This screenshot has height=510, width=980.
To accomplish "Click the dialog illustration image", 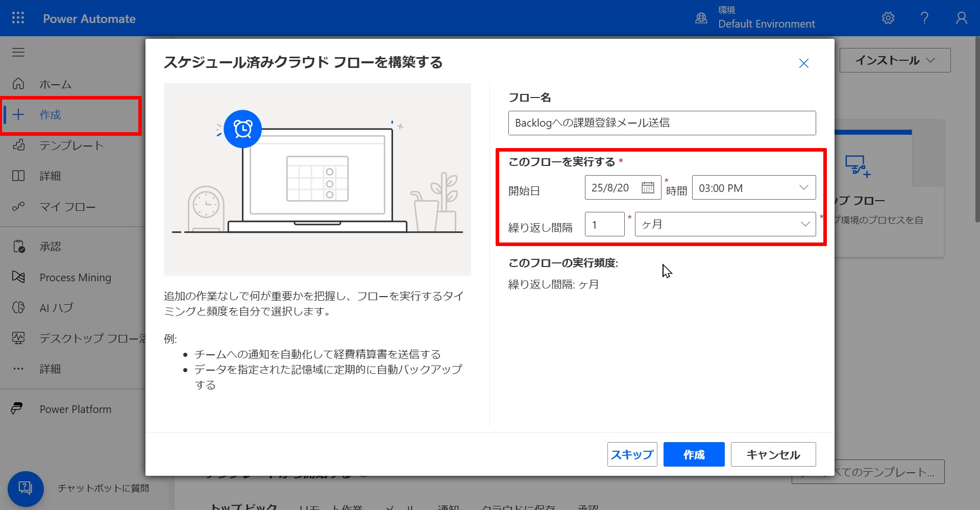I will (x=317, y=180).
